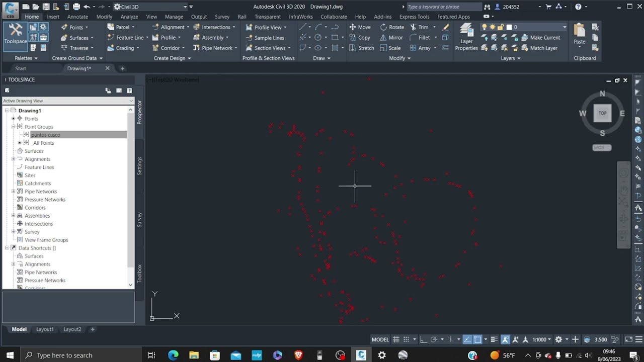Expand the Points node in Prospector
Viewport: 644px width, 362px height.
(x=13, y=119)
